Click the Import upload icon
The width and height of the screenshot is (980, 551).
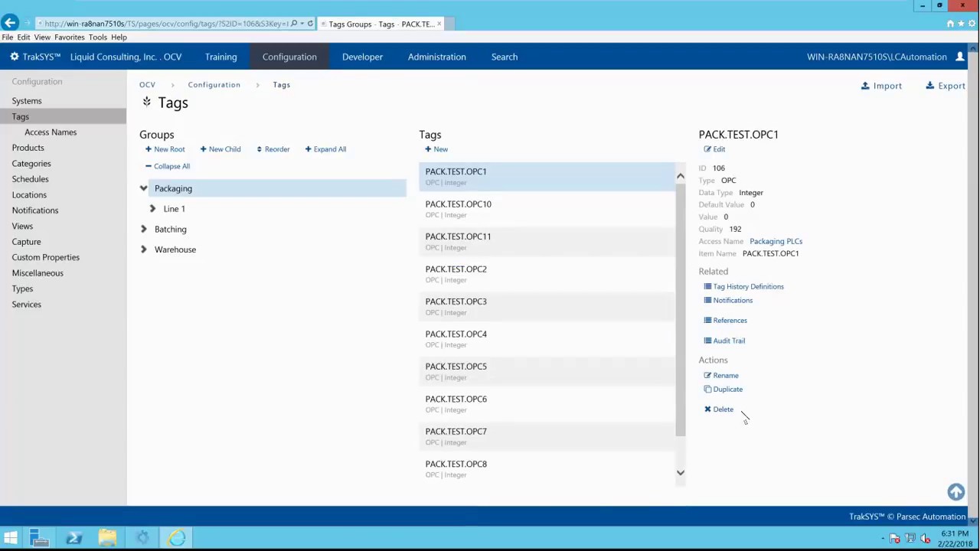pyautogui.click(x=865, y=86)
